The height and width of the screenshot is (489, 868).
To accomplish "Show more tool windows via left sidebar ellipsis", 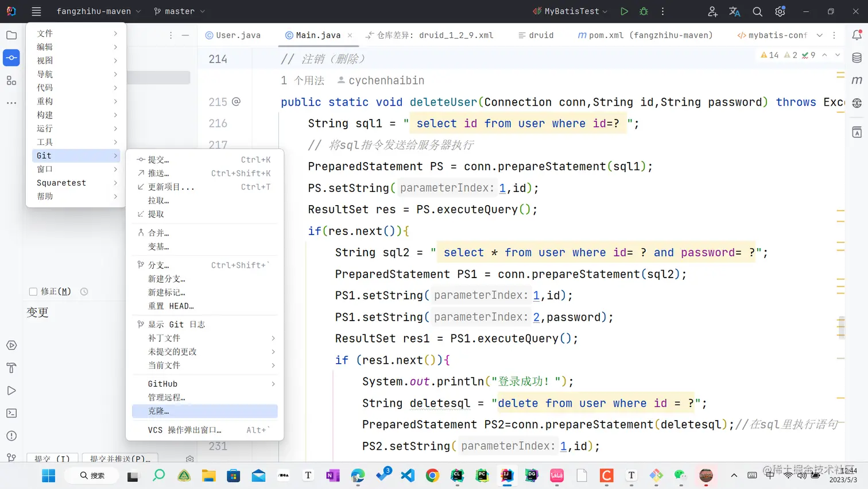I will (x=11, y=103).
